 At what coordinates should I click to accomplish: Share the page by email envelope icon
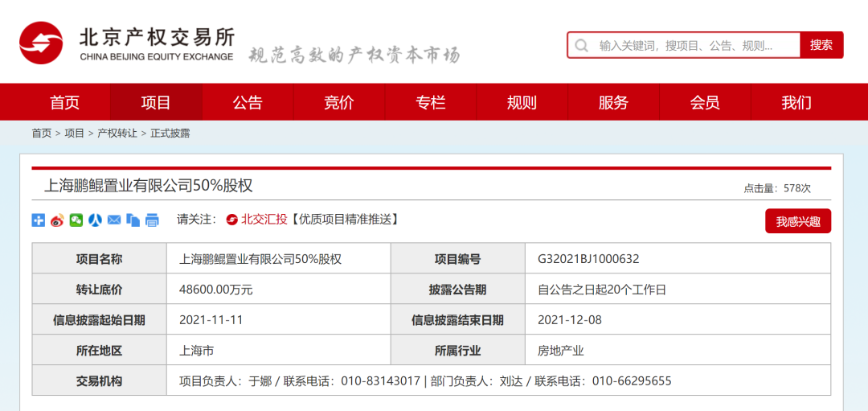tap(114, 220)
